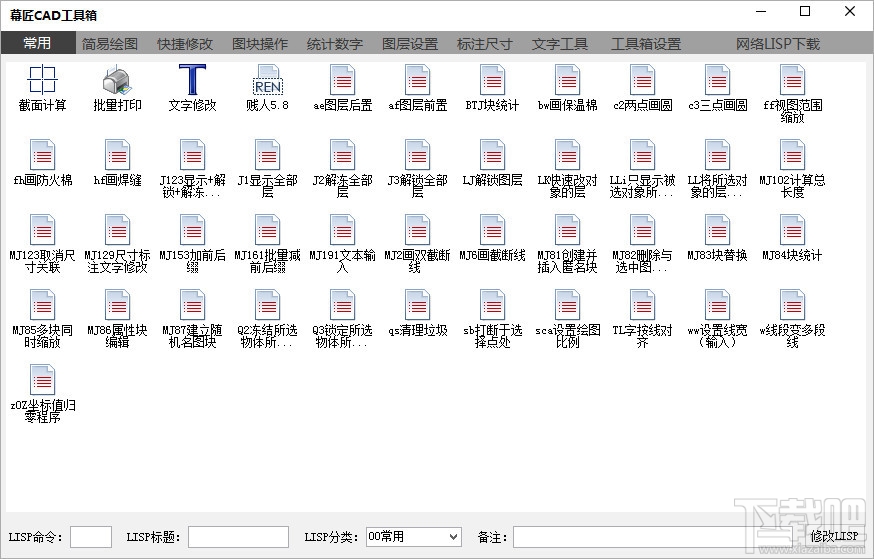This screenshot has width=874, height=559.
Task: Run the af图层前置 script icon
Action: [x=417, y=80]
